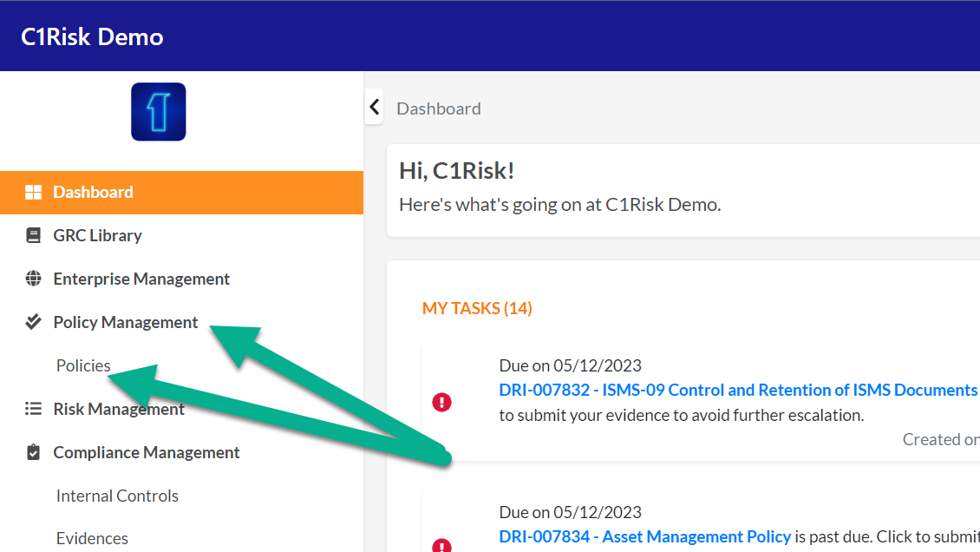Click the Dashboard grid icon
The height and width of the screenshot is (552, 980).
pos(33,193)
